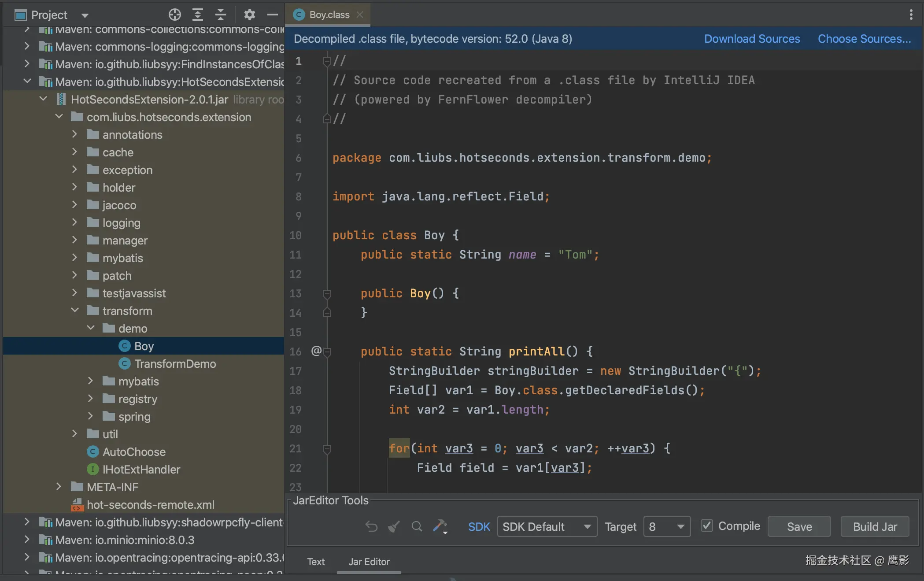924x581 pixels.
Task: Expand the mybatis folder under transform
Action: [90, 381]
